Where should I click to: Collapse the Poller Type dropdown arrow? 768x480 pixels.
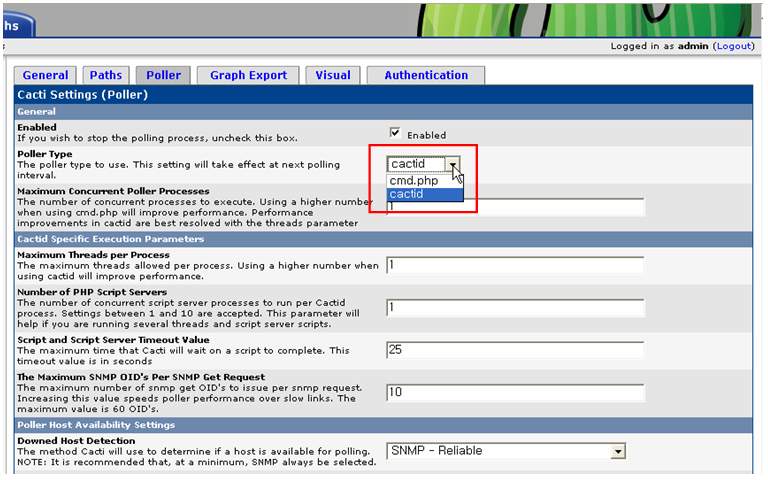click(453, 164)
